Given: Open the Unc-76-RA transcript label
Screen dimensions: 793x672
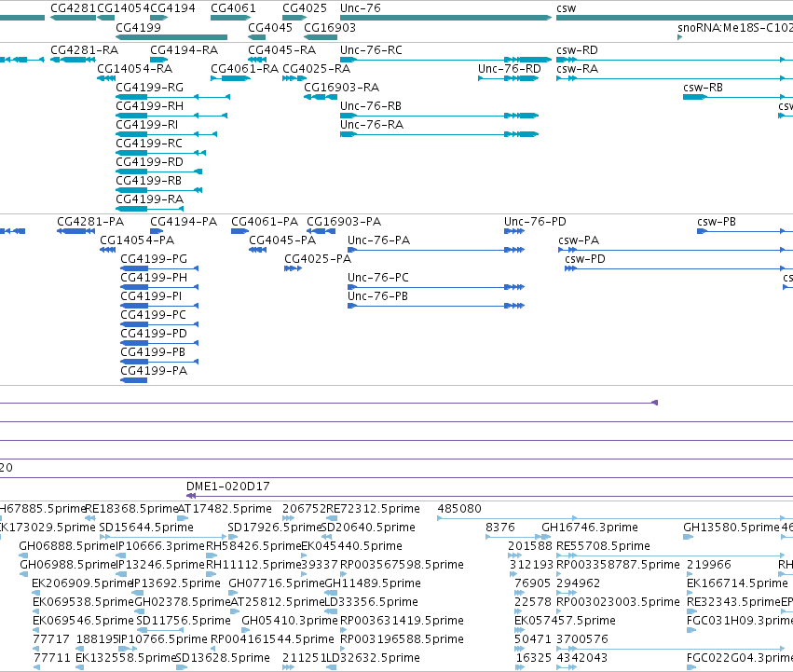Looking at the screenshot, I should (x=372, y=125).
